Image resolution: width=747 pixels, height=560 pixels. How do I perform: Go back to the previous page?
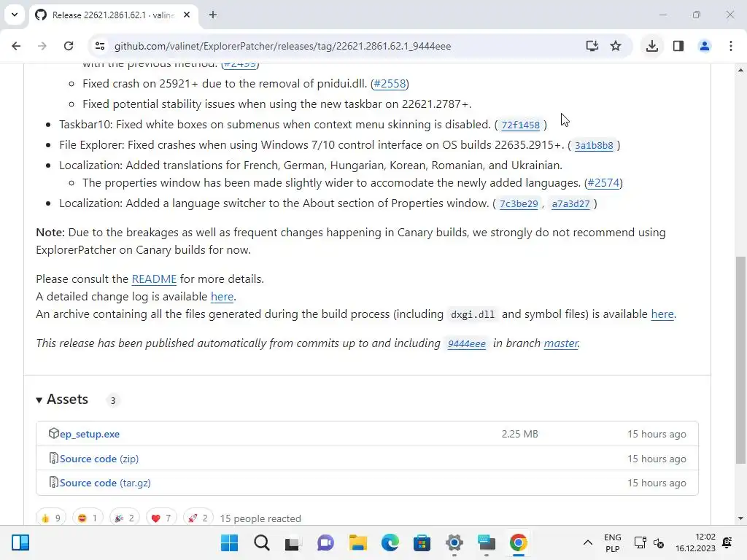point(16,46)
